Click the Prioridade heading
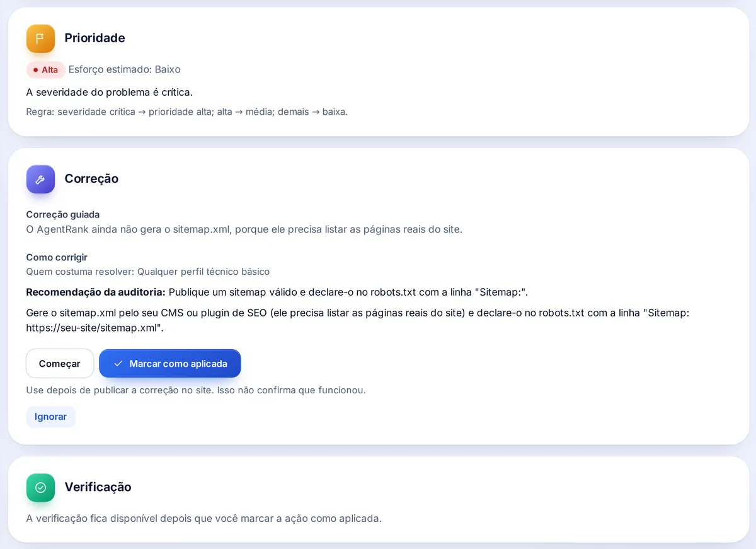The height and width of the screenshot is (549, 756). [94, 38]
